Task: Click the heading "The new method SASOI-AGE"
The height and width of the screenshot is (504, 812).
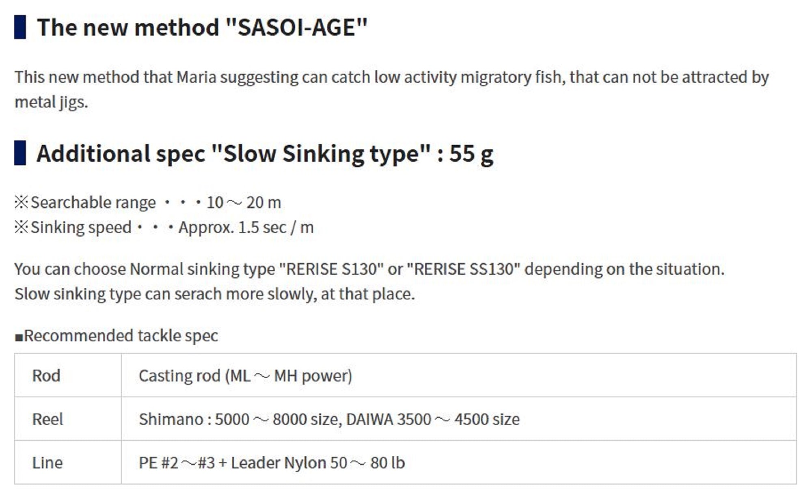Action: point(202,28)
